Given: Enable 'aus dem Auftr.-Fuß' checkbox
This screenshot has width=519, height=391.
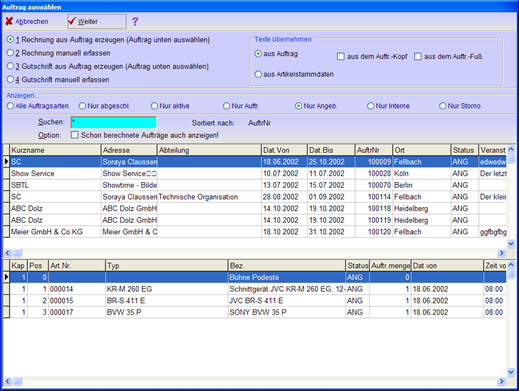Looking at the screenshot, I should (x=448, y=56).
